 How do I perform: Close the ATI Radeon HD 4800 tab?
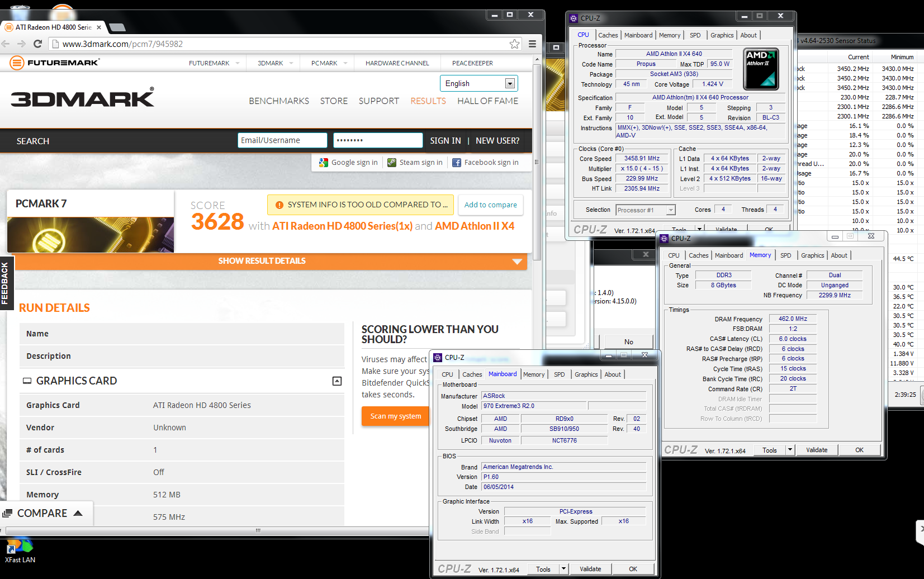[99, 27]
